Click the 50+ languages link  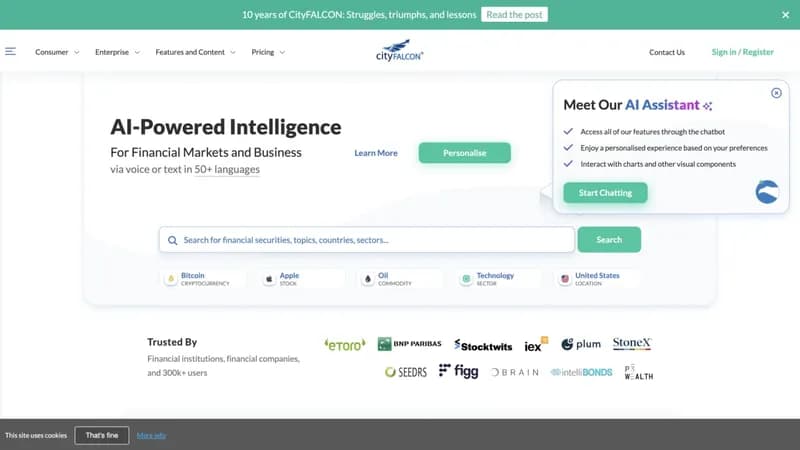tap(227, 169)
